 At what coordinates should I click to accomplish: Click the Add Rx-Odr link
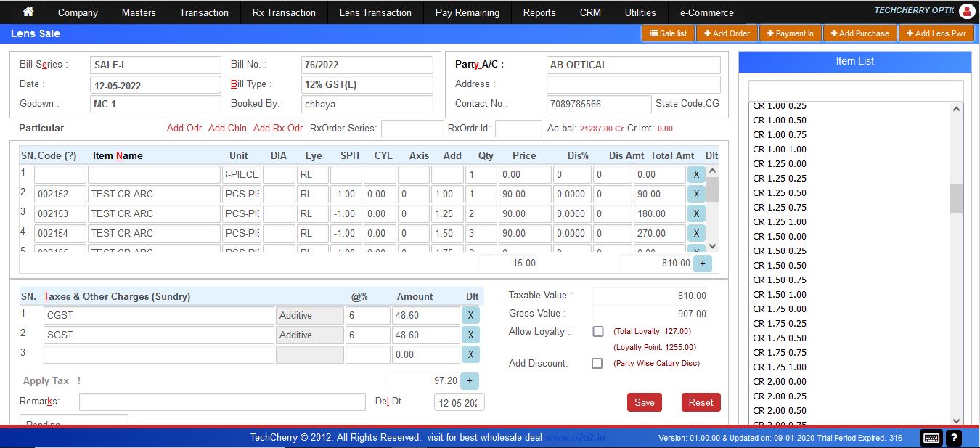(x=278, y=128)
